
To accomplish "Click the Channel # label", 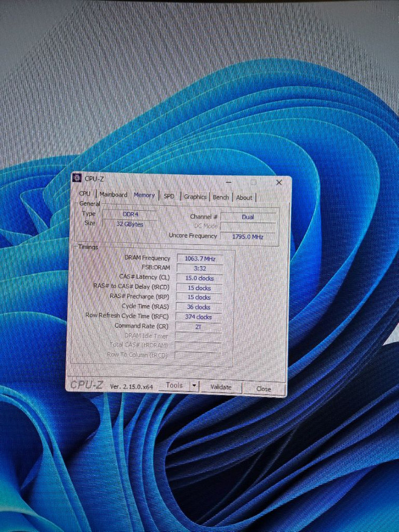I will (204, 217).
